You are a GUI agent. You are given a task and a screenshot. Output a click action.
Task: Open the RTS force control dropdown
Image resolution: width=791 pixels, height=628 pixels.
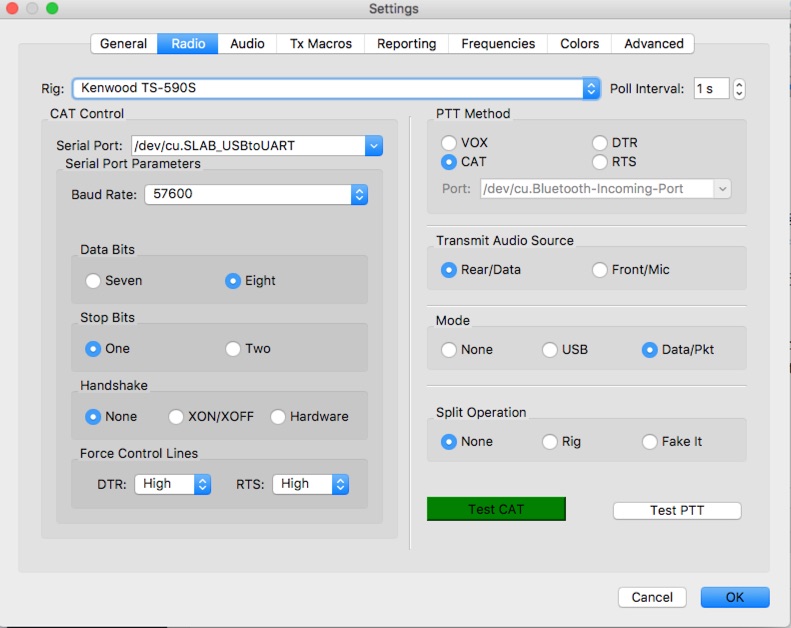coord(340,484)
